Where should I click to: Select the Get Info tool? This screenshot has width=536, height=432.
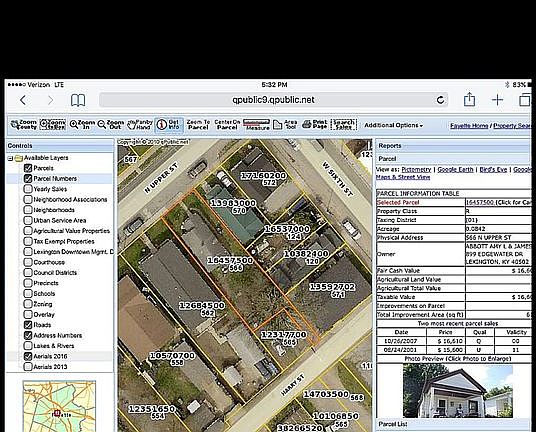[169, 124]
